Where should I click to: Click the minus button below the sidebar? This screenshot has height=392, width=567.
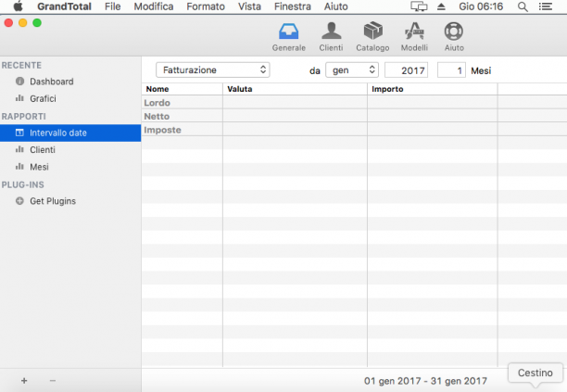coord(53,381)
